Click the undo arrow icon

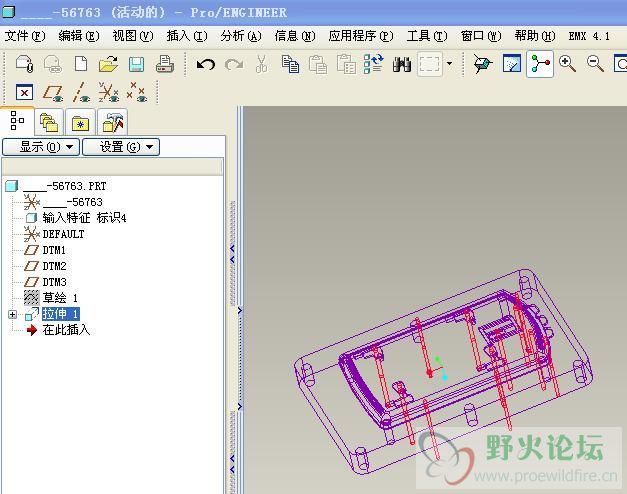206,64
